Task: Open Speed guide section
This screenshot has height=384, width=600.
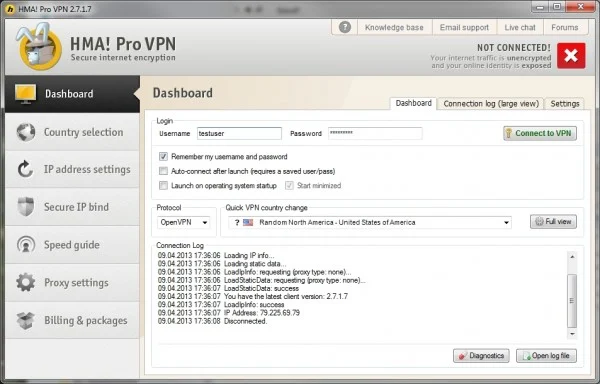Action: pos(73,245)
